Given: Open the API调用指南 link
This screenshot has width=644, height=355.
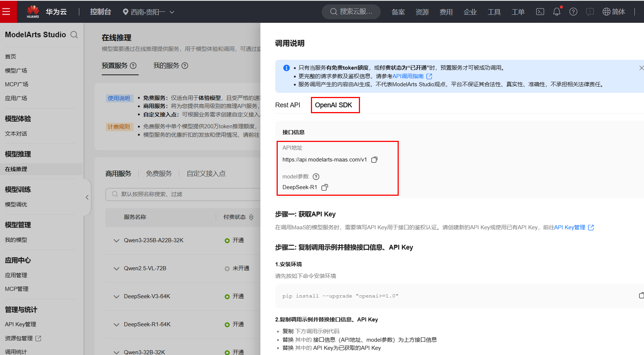Looking at the screenshot, I should click(408, 76).
